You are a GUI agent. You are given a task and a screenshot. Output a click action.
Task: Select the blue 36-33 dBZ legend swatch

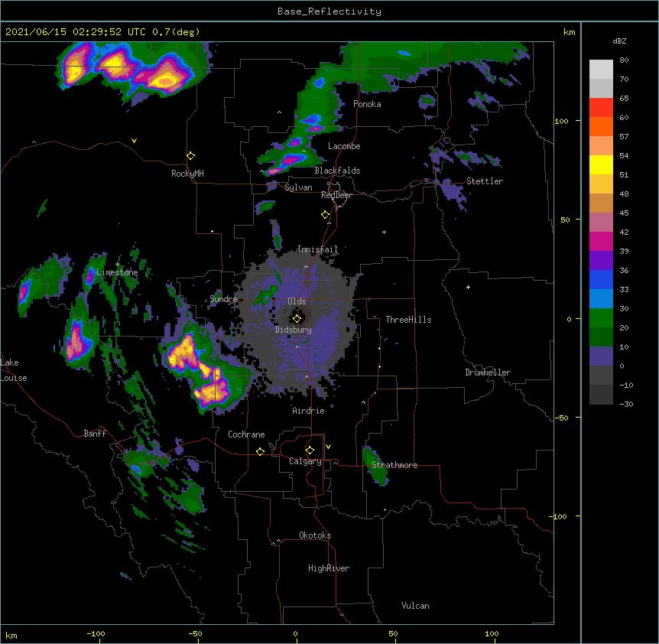click(x=601, y=279)
